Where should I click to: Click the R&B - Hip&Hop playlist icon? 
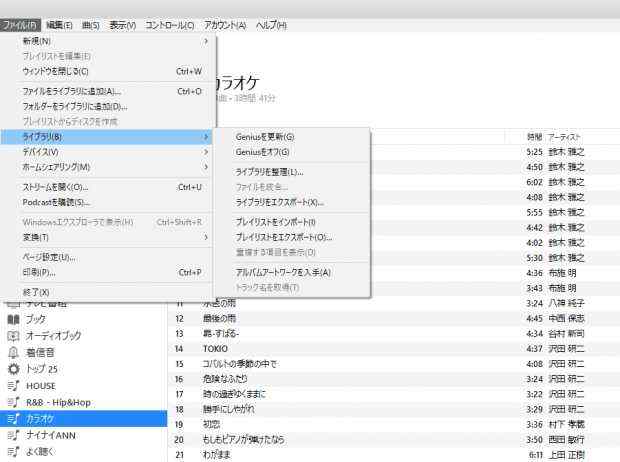(x=13, y=403)
